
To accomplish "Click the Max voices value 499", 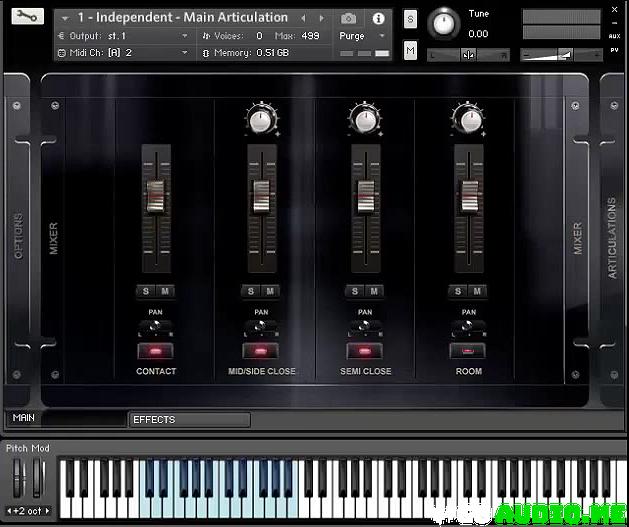I will tap(310, 36).
